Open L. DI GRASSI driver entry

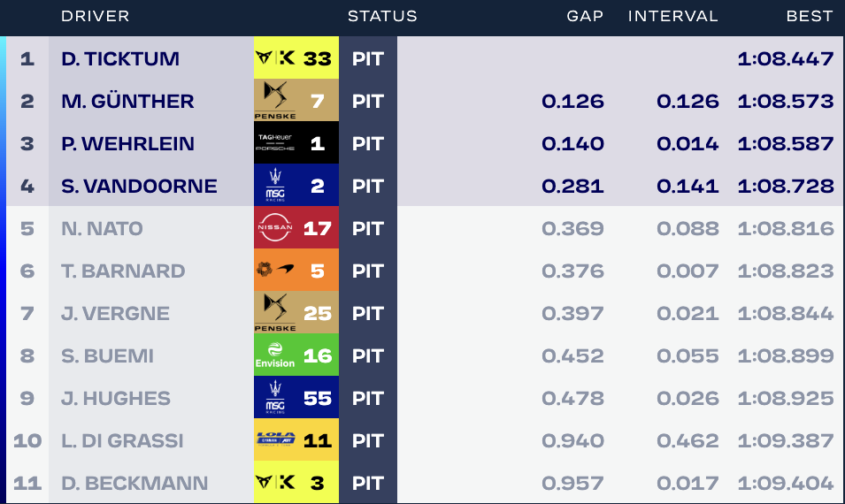pyautogui.click(x=122, y=440)
